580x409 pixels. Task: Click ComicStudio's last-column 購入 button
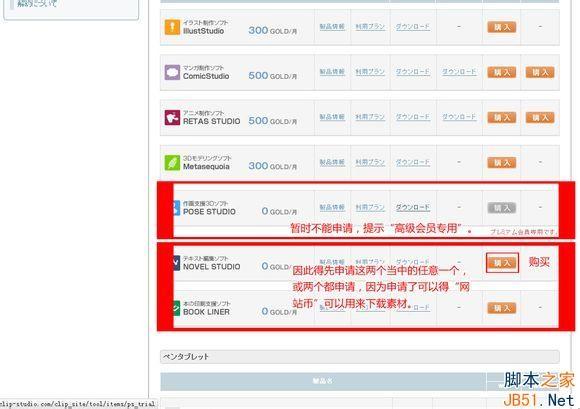540,72
